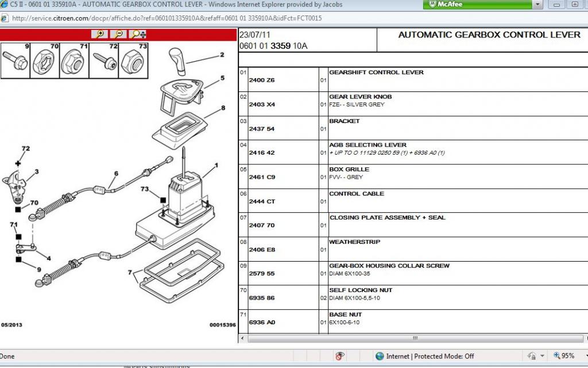The height and width of the screenshot is (368, 588).
Task: Select the collar screw thumbnail numbered 9
Action: click(16, 60)
